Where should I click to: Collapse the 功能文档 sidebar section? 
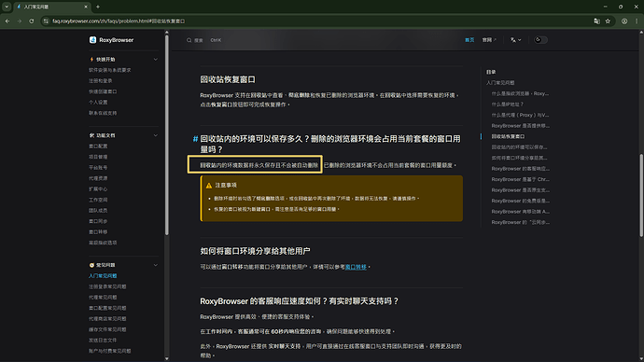click(156, 135)
